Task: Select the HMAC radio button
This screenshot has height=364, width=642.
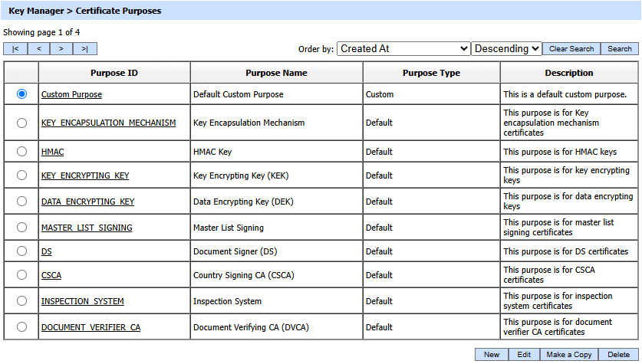Action: coord(21,152)
